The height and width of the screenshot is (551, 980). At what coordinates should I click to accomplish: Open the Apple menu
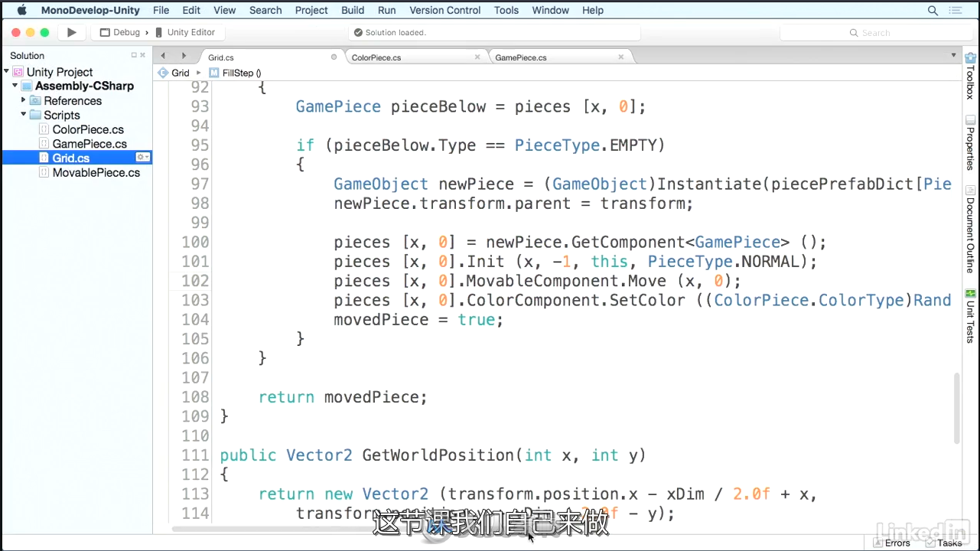pos(21,10)
